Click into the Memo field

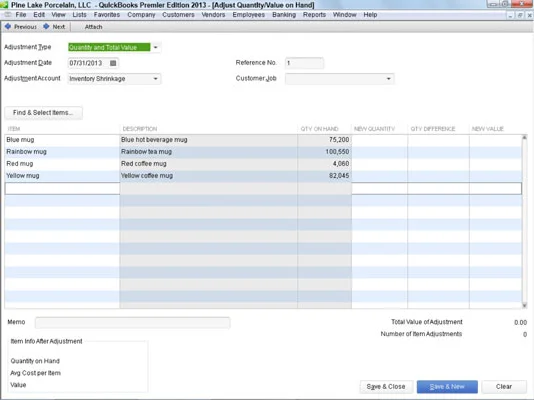pos(133,322)
